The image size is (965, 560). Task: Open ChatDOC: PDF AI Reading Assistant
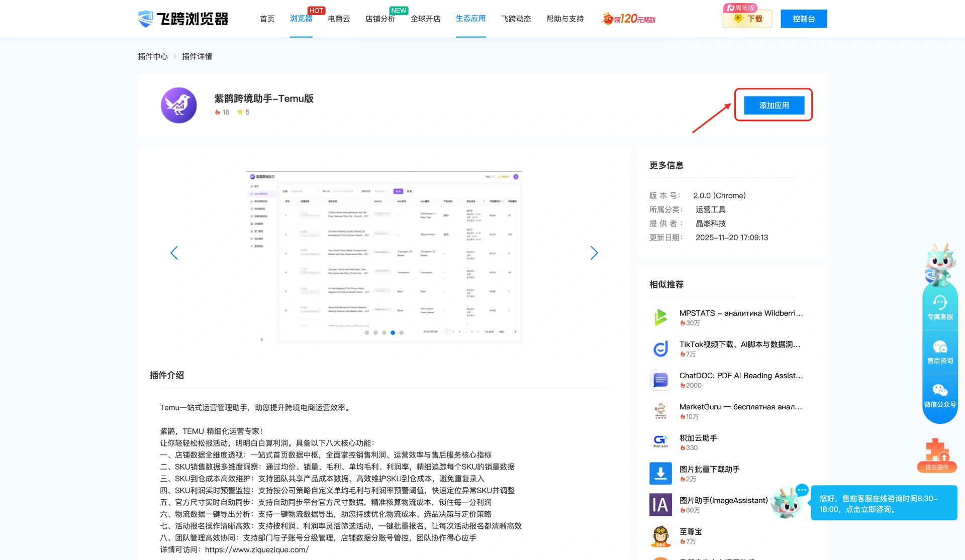[741, 375]
